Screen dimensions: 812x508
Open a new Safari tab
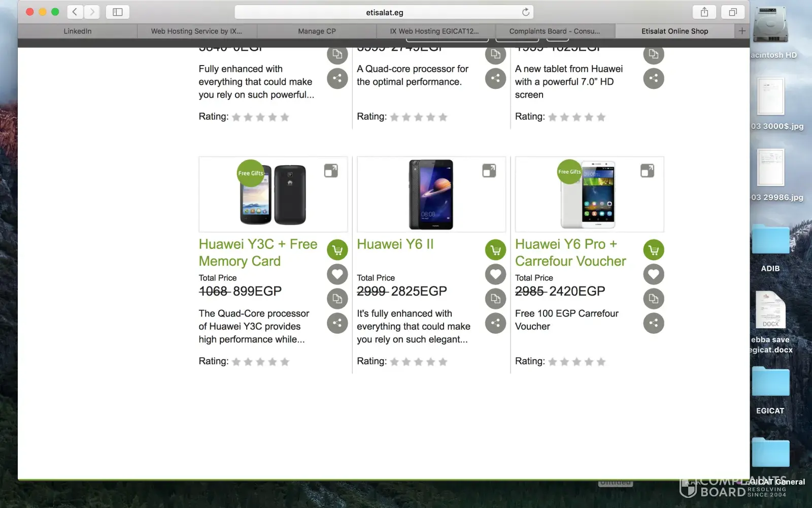pyautogui.click(x=742, y=31)
